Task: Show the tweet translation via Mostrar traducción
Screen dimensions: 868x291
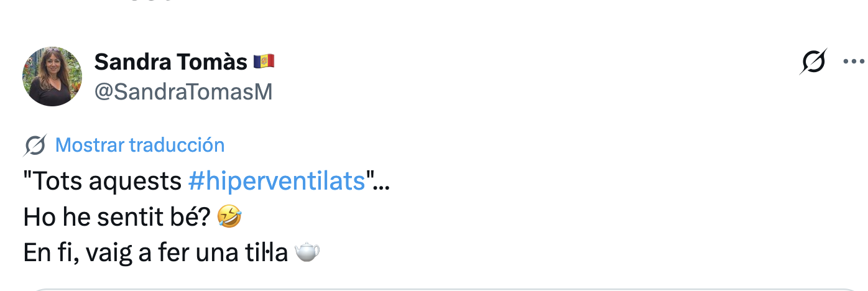Action: [x=140, y=145]
